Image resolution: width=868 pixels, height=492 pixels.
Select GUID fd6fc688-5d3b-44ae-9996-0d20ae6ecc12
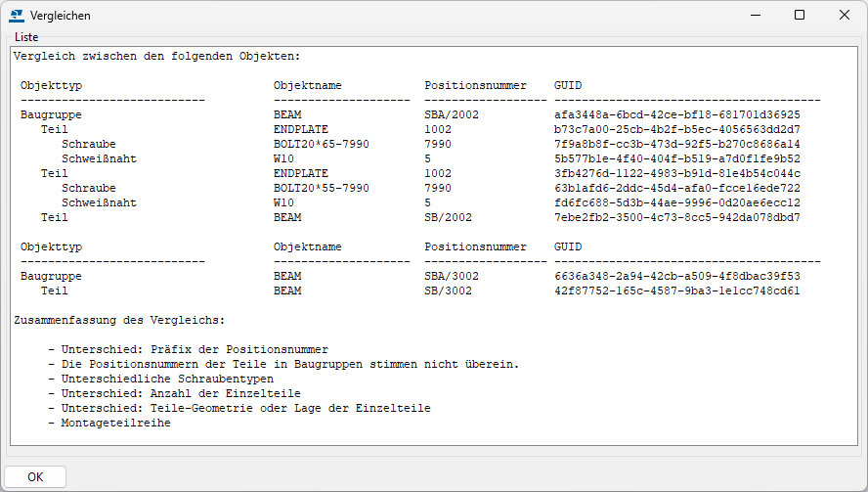(x=677, y=202)
